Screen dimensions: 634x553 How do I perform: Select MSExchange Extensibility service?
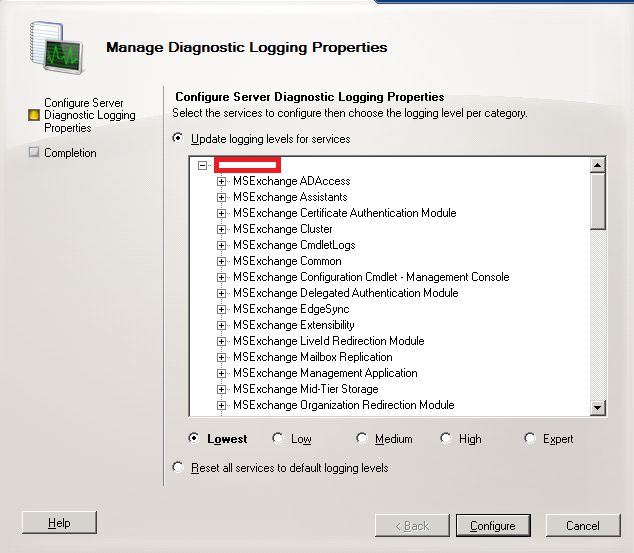pos(294,325)
